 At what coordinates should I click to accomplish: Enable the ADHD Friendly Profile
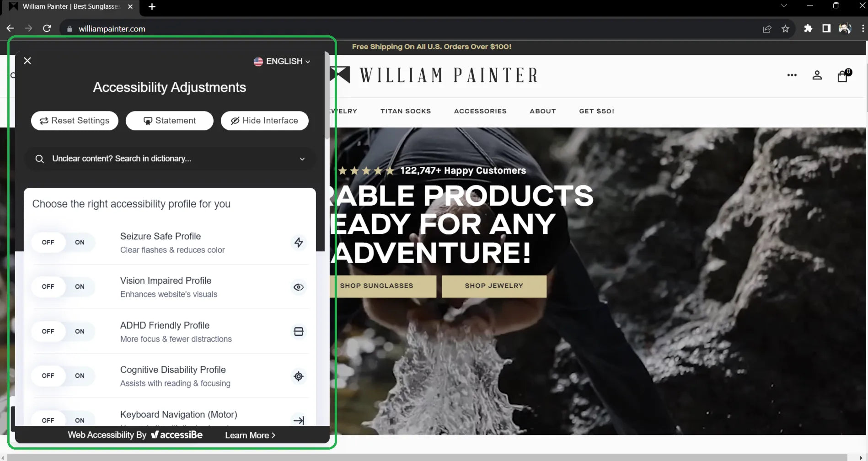(80, 331)
